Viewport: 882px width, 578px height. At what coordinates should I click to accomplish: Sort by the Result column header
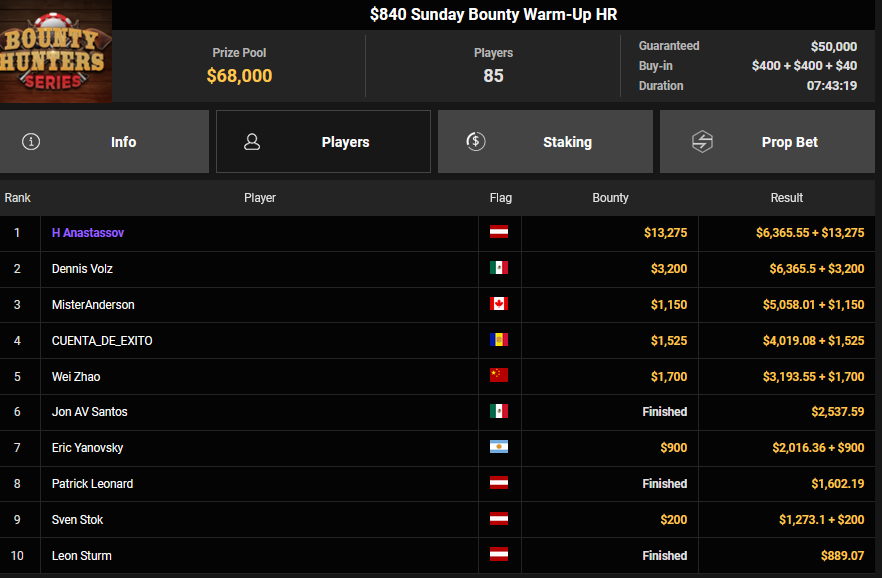pyautogui.click(x=787, y=198)
